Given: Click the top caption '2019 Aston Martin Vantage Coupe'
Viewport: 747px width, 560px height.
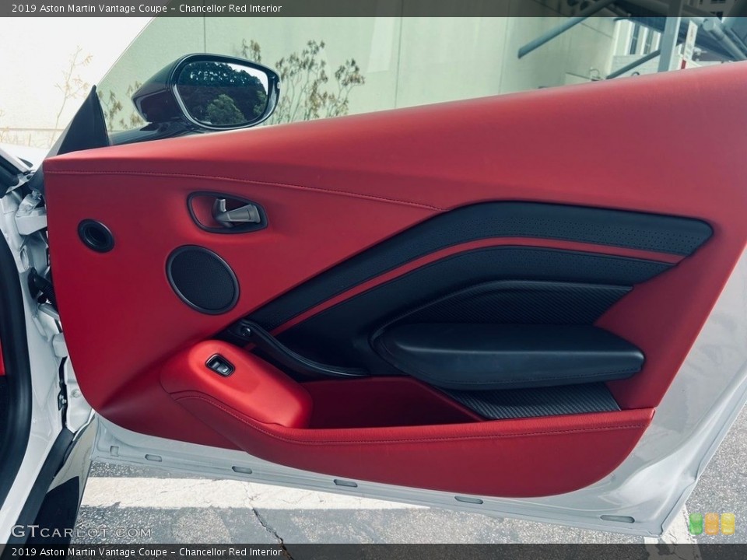Looking at the screenshot, I should (89, 8).
